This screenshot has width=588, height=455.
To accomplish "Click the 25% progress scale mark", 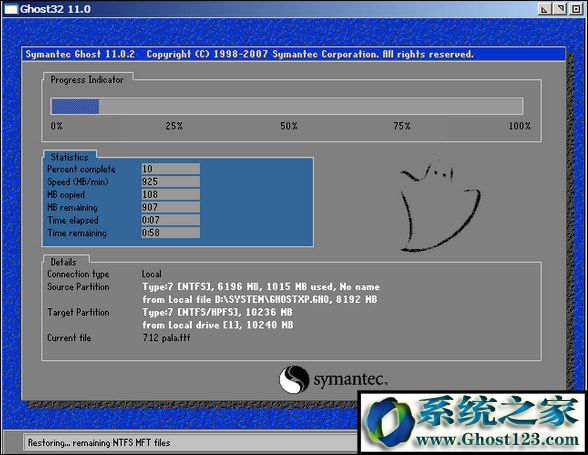I will pyautogui.click(x=174, y=126).
